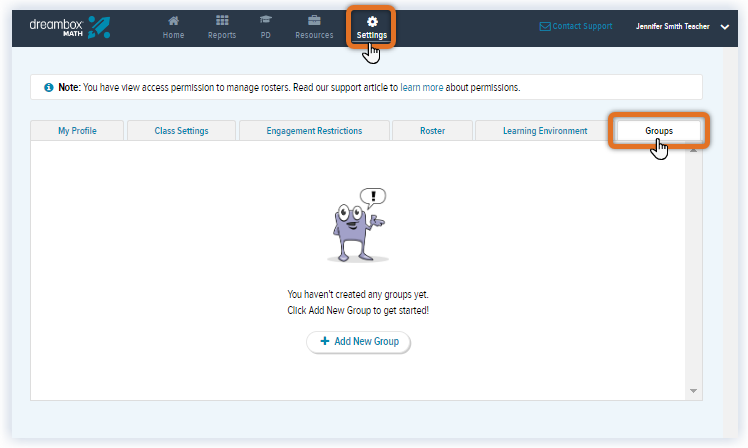
Task: Switch to the Class Settings tab
Action: pos(182,131)
